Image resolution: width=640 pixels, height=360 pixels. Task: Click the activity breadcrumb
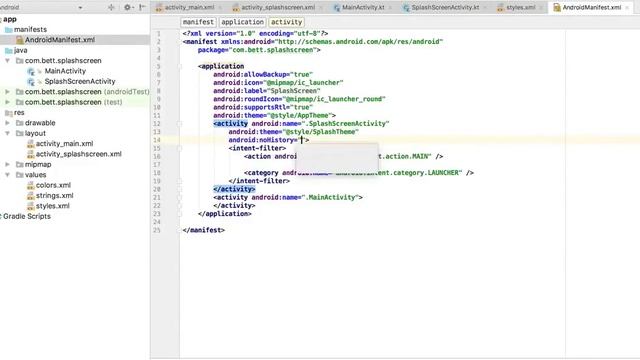[x=286, y=22]
